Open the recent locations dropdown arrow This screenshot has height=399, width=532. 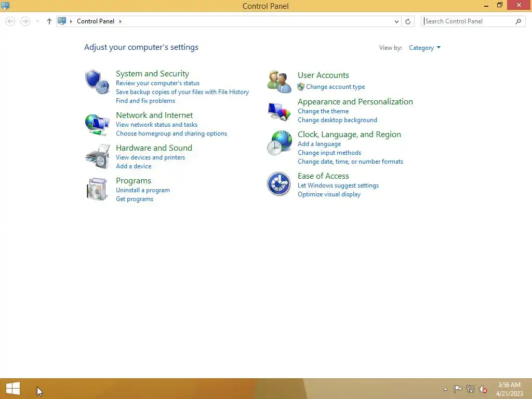pos(37,21)
